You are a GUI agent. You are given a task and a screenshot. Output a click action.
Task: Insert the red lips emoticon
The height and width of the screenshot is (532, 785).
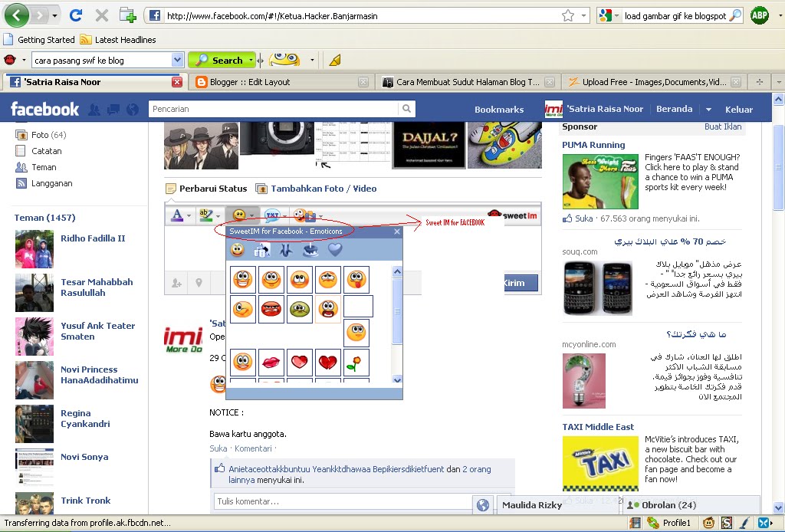[x=271, y=363]
